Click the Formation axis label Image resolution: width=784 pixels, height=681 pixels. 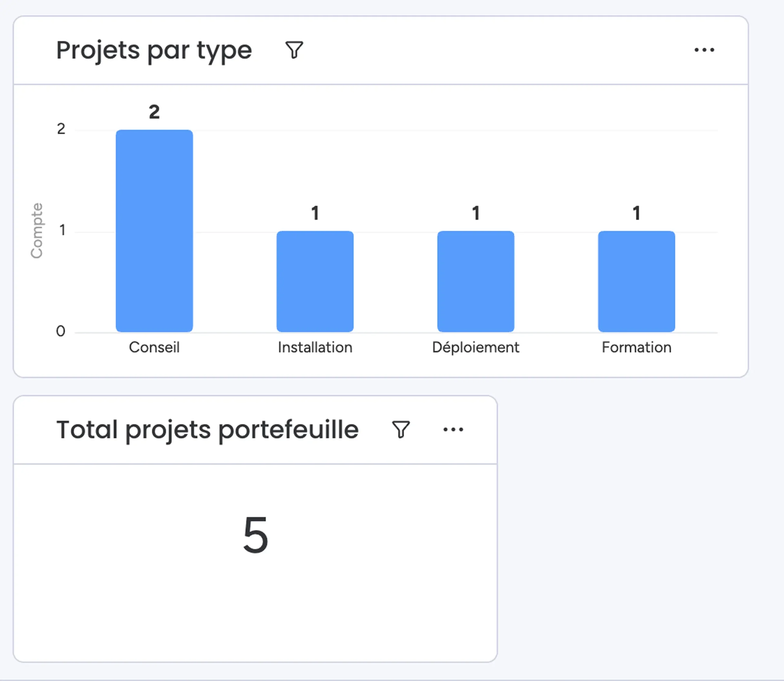(x=636, y=347)
